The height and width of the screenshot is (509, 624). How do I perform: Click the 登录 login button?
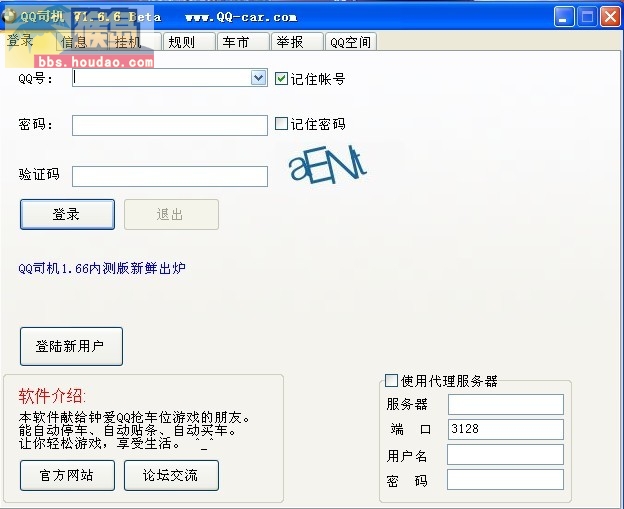point(67,215)
